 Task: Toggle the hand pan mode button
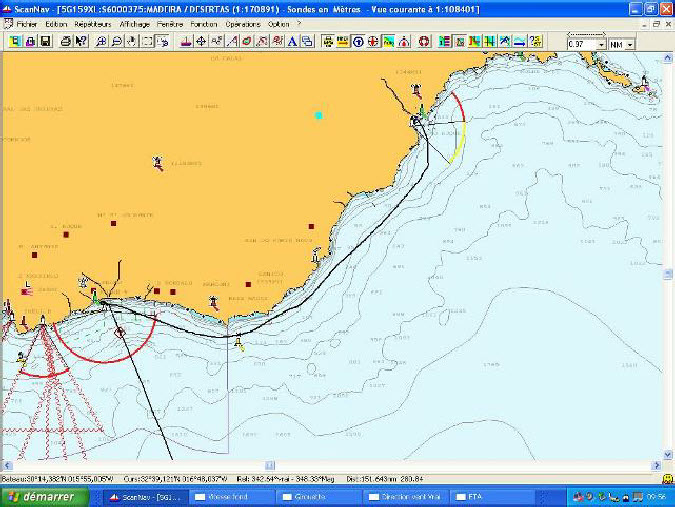(133, 41)
